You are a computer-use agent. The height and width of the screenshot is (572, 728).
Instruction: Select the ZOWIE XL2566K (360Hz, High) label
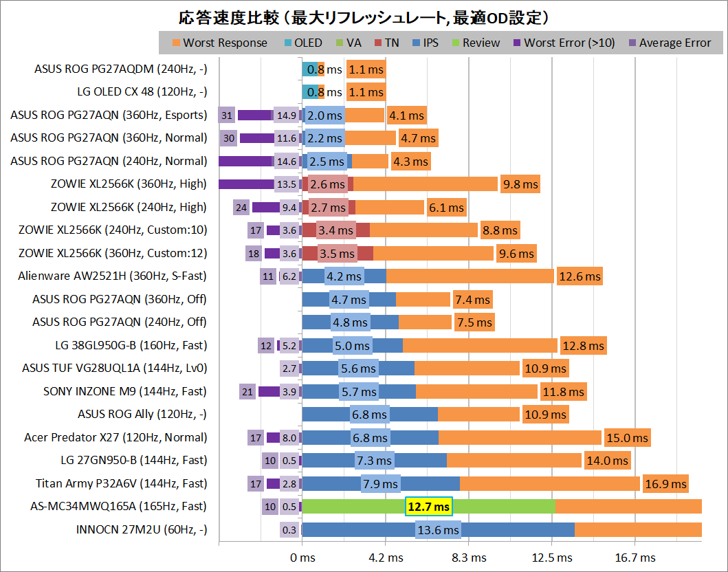tap(129, 184)
